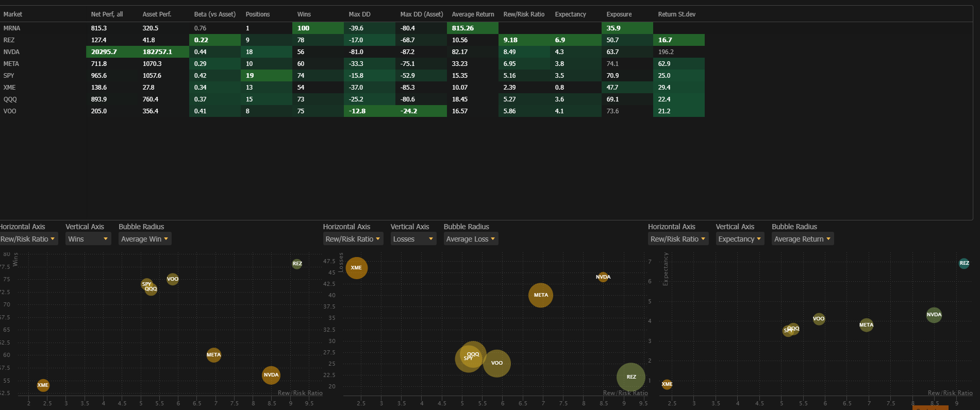This screenshot has height=410, width=980.
Task: Click the Return St.dev column header
Action: [x=676, y=14]
